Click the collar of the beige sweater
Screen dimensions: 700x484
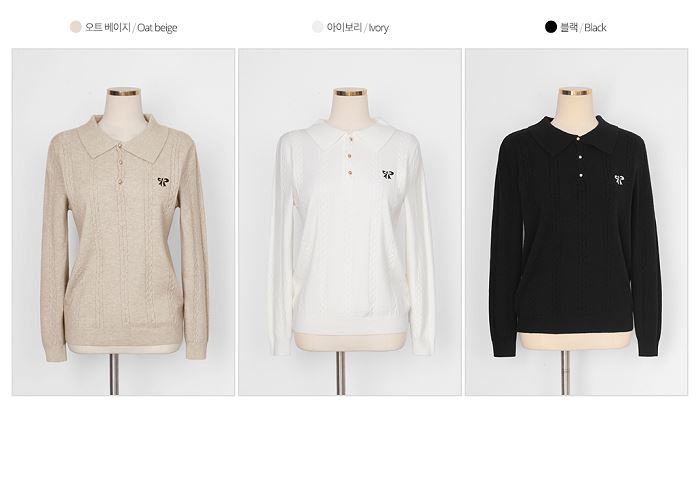[x=123, y=137]
